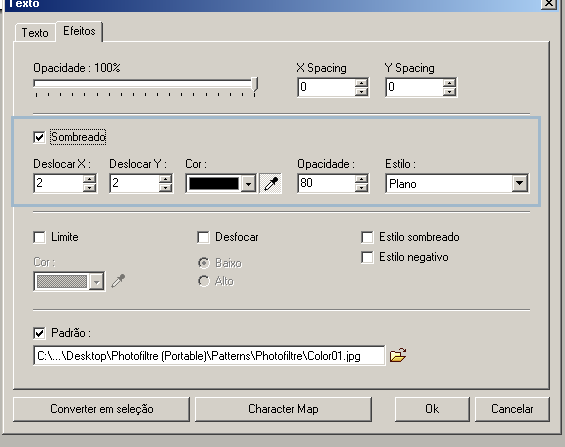The height and width of the screenshot is (447, 565).
Task: Click the shadow Opacidade input field
Action: (x=326, y=183)
